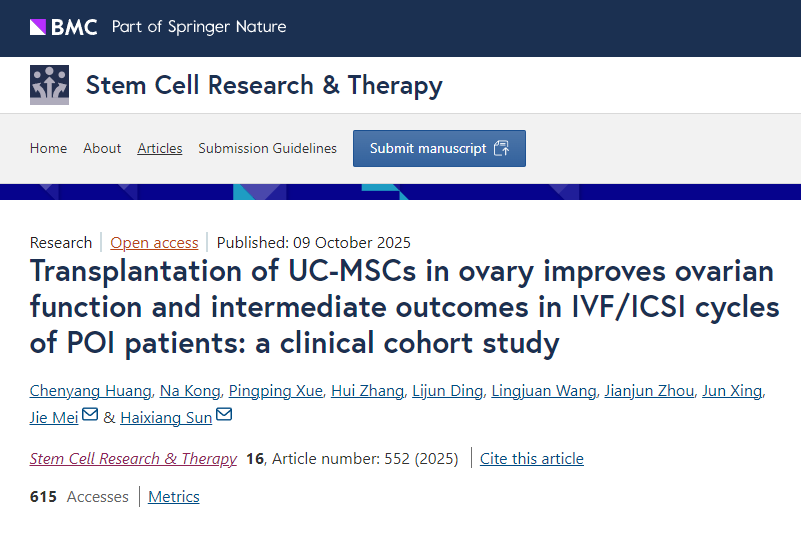Click the email envelope icon beside Haixiang Sun

(x=224, y=415)
